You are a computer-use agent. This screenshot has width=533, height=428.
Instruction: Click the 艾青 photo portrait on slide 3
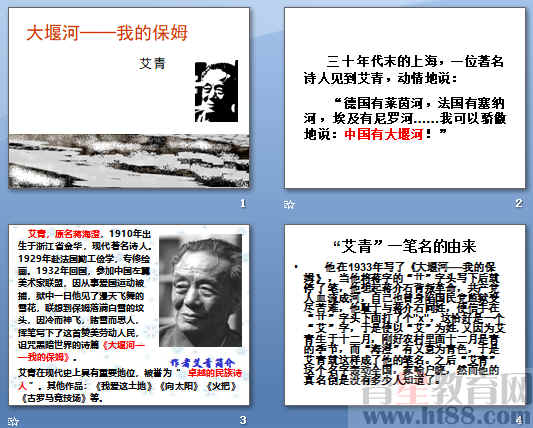[201, 290]
